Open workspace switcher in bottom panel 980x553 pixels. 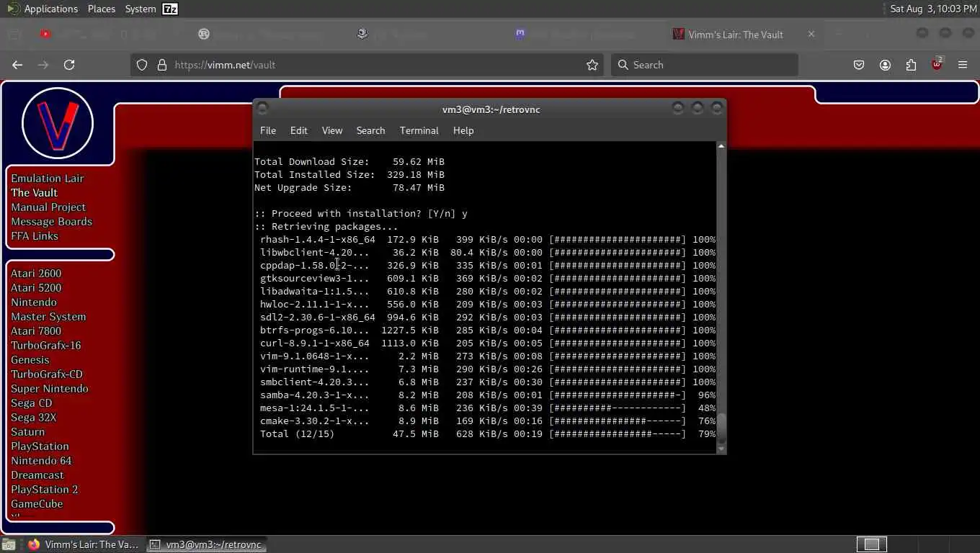click(872, 544)
